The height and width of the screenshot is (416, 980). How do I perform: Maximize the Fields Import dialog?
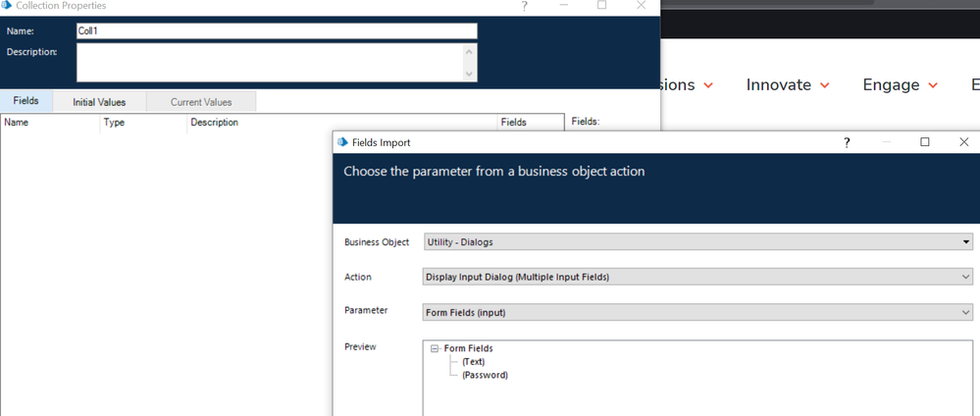point(924,142)
